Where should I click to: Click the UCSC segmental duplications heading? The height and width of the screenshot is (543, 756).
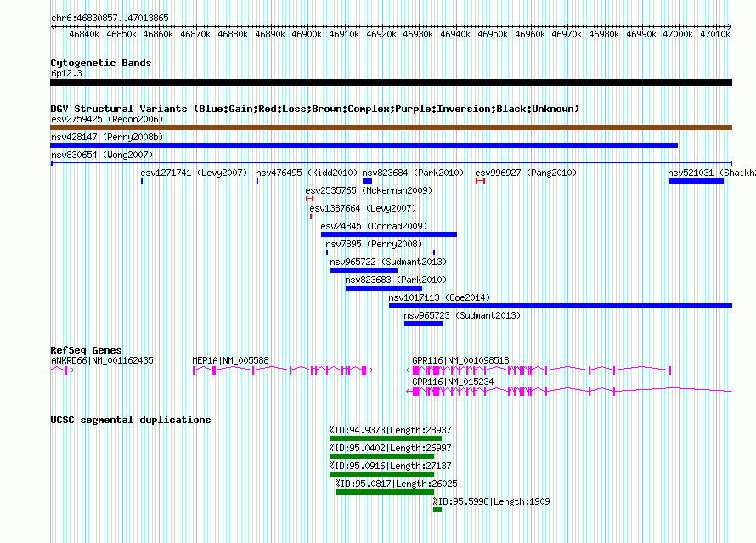(131, 420)
